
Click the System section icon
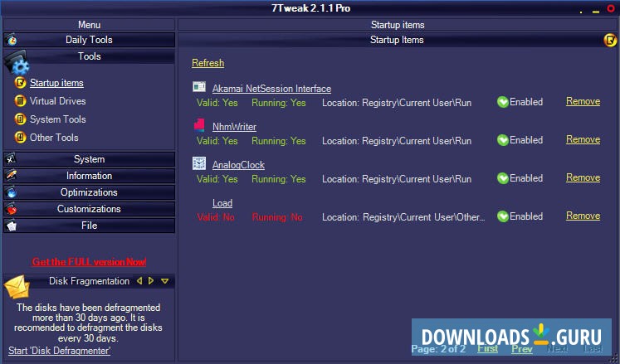point(11,159)
